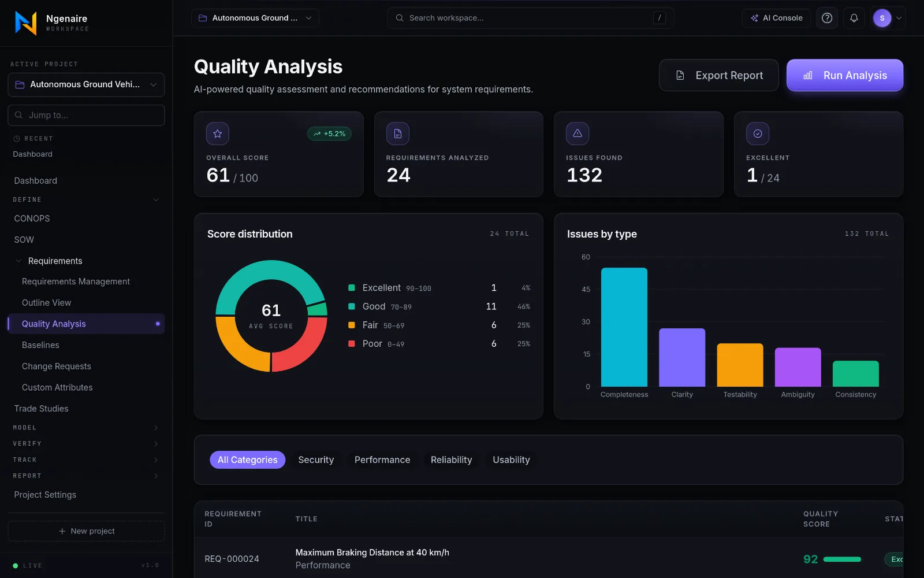Expand the REPORT section
The height and width of the screenshot is (578, 924).
click(155, 476)
